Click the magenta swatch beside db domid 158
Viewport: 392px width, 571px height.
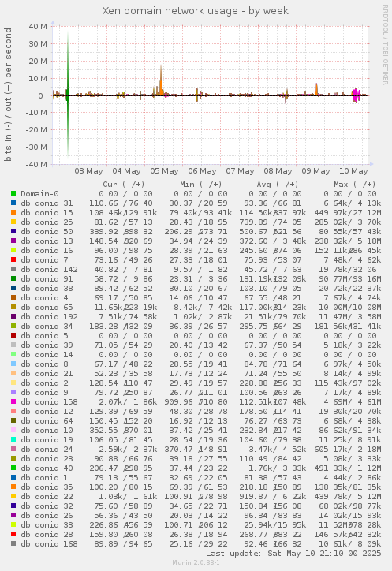point(13,402)
